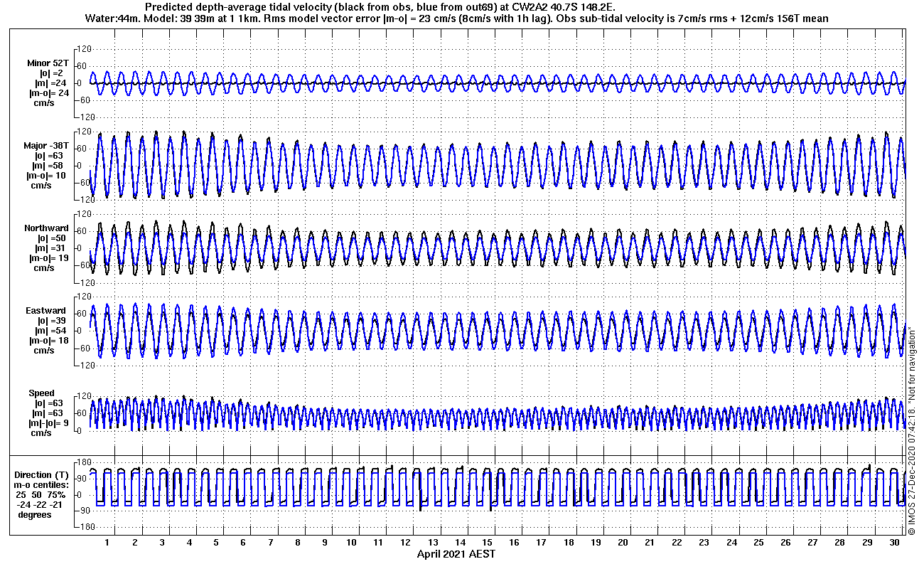
Task: Click the '120' tick of the Minor panel
Action: coord(85,48)
